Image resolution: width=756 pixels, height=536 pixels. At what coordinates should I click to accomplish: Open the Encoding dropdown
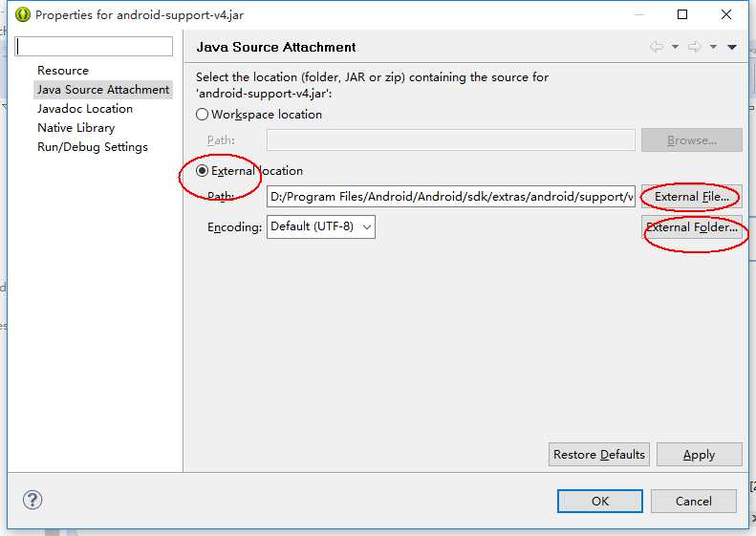(x=320, y=226)
